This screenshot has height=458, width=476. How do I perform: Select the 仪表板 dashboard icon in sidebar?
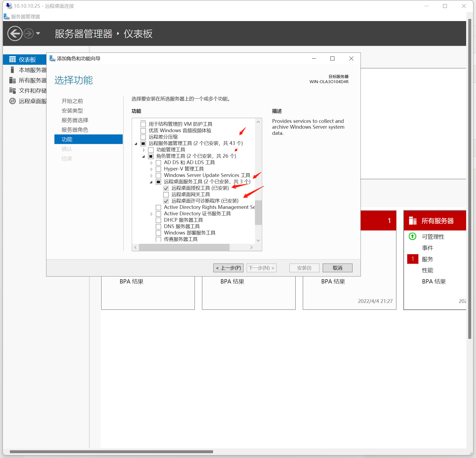pyautogui.click(x=13, y=59)
